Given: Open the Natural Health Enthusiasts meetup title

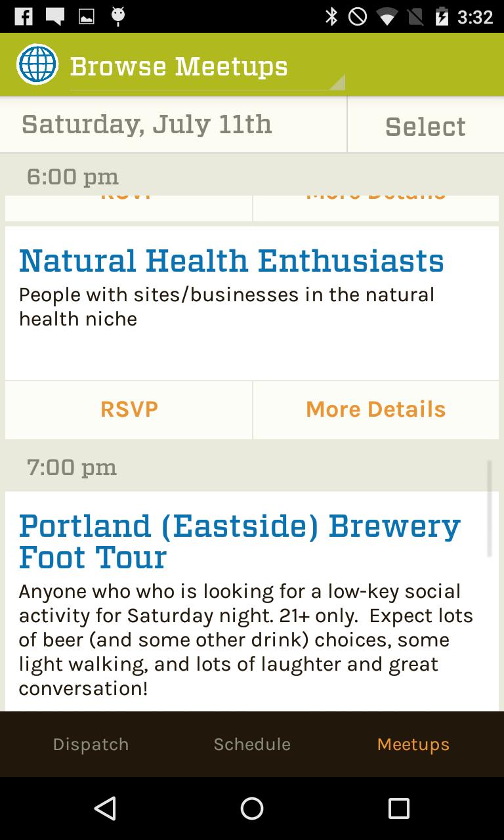Looking at the screenshot, I should 231,261.
